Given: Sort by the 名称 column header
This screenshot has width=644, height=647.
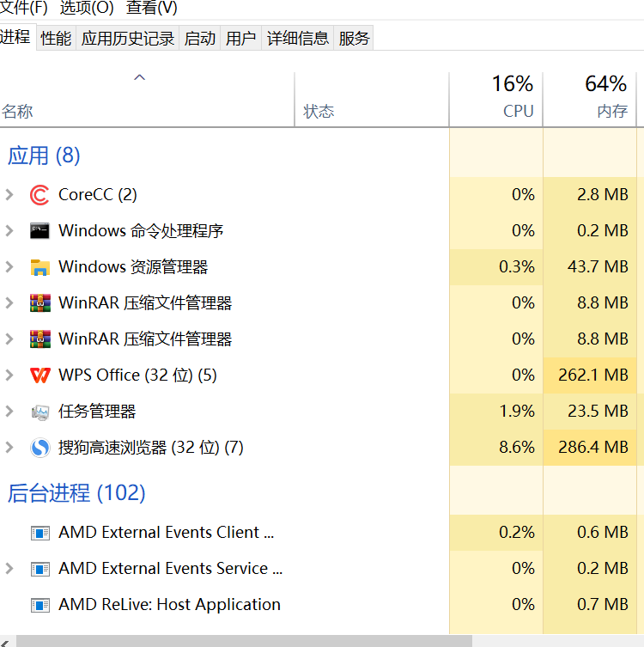Looking at the screenshot, I should coord(147,99).
